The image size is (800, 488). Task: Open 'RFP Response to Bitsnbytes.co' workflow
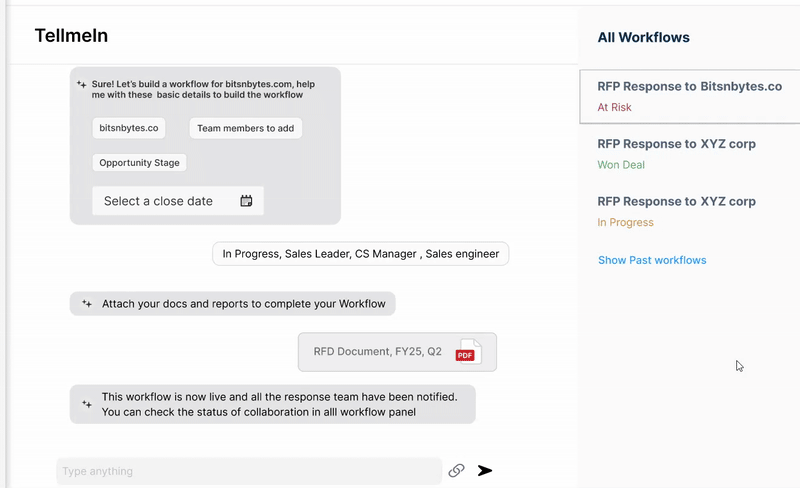point(689,96)
